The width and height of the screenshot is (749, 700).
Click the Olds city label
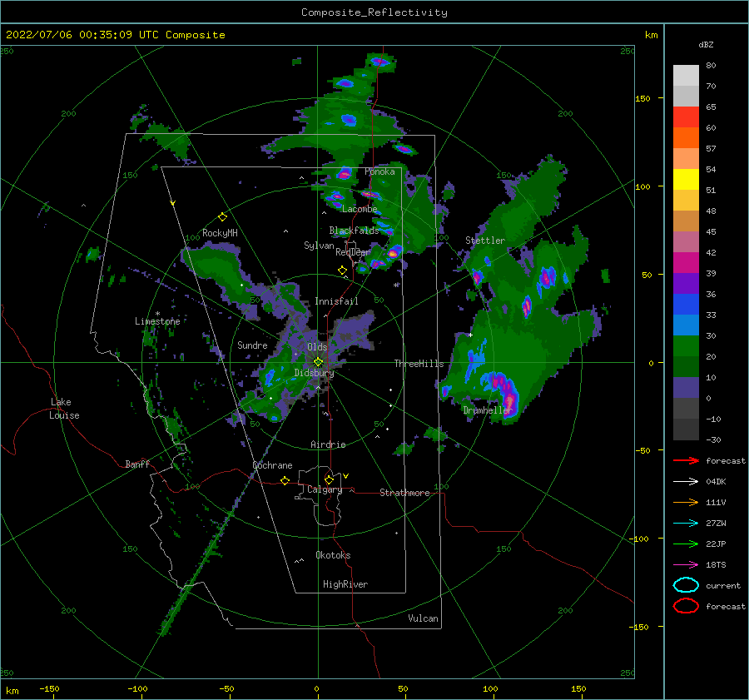tap(317, 347)
